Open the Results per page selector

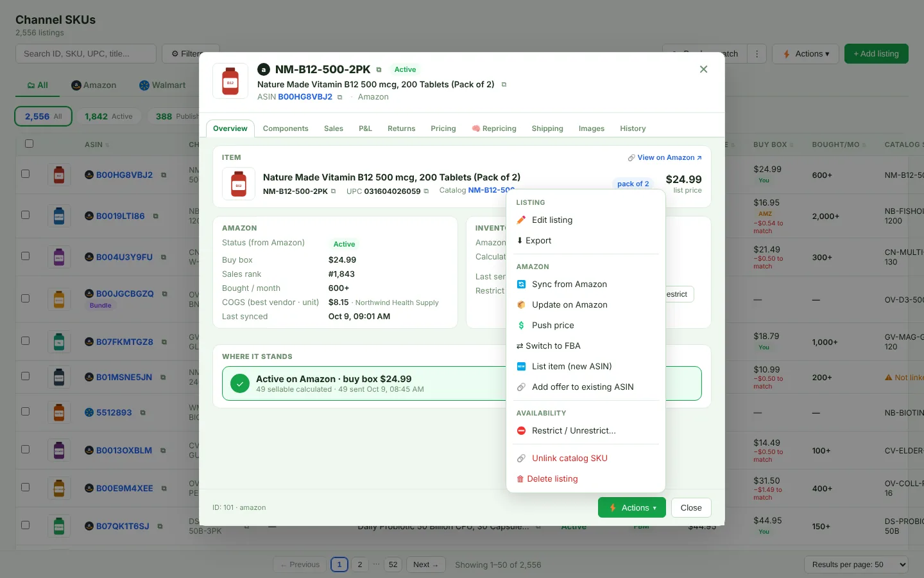pos(856,565)
